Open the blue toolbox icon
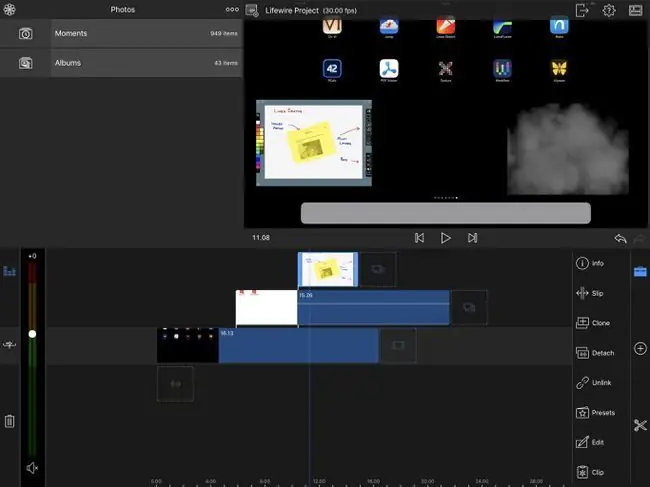Image resolution: width=650 pixels, height=487 pixels. [x=640, y=271]
